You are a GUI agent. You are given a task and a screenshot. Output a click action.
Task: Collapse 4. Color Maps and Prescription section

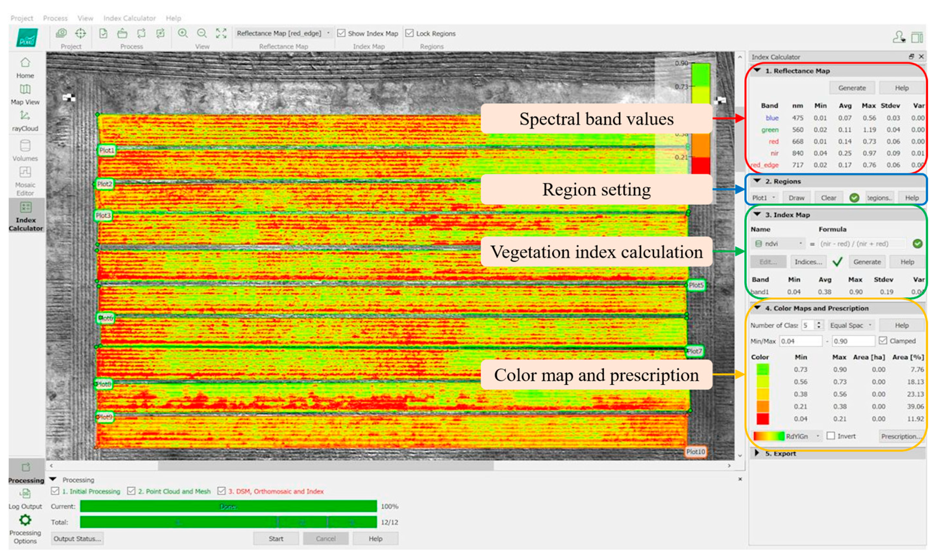pyautogui.click(x=758, y=308)
